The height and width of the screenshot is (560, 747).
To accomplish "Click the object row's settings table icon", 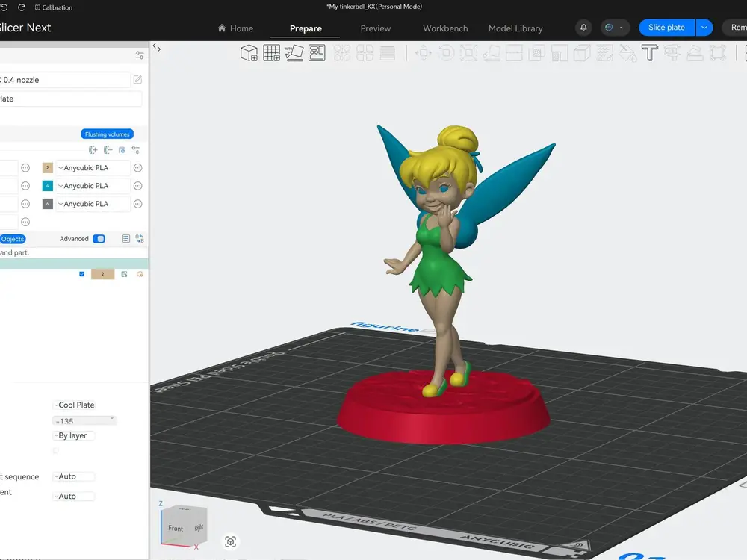I will (x=124, y=274).
